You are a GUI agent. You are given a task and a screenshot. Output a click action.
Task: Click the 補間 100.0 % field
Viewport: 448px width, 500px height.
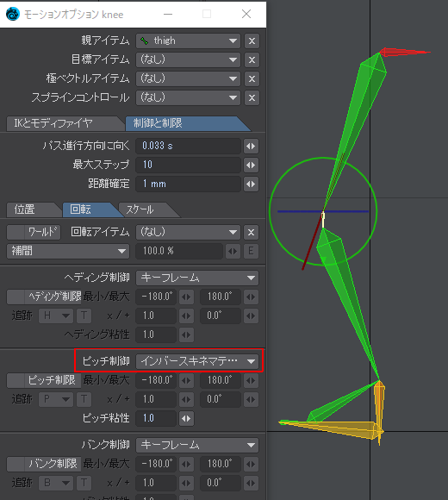pyautogui.click(x=179, y=251)
